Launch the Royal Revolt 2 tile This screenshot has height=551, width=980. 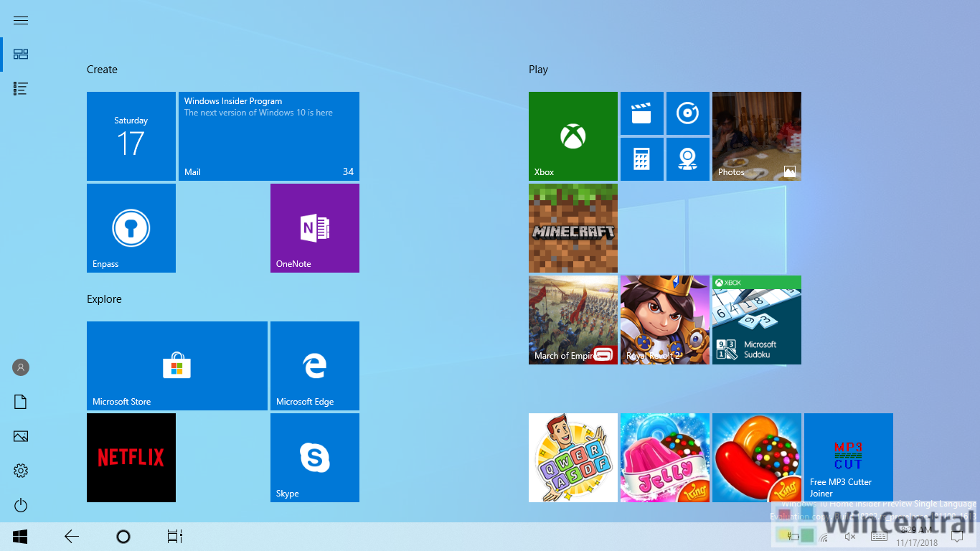coord(665,320)
